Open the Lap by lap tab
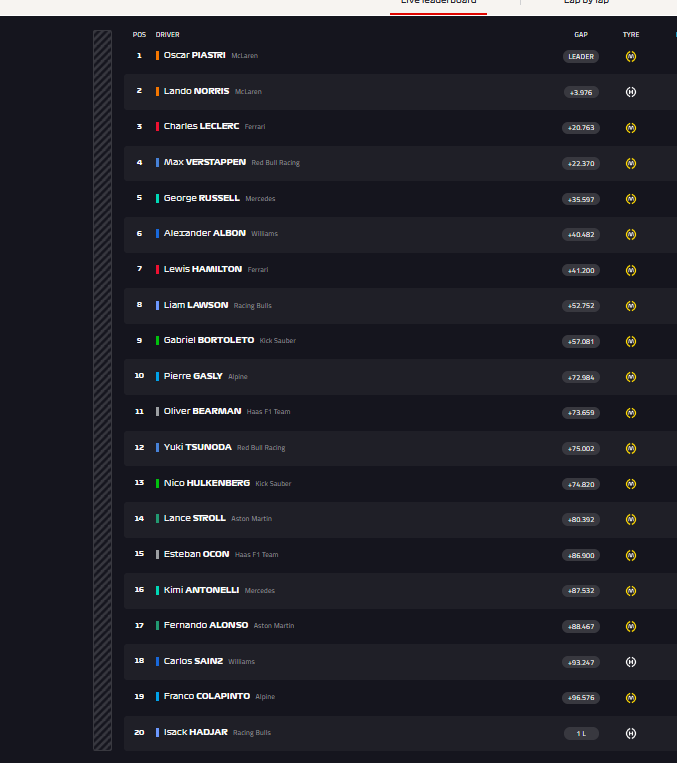 coord(586,2)
